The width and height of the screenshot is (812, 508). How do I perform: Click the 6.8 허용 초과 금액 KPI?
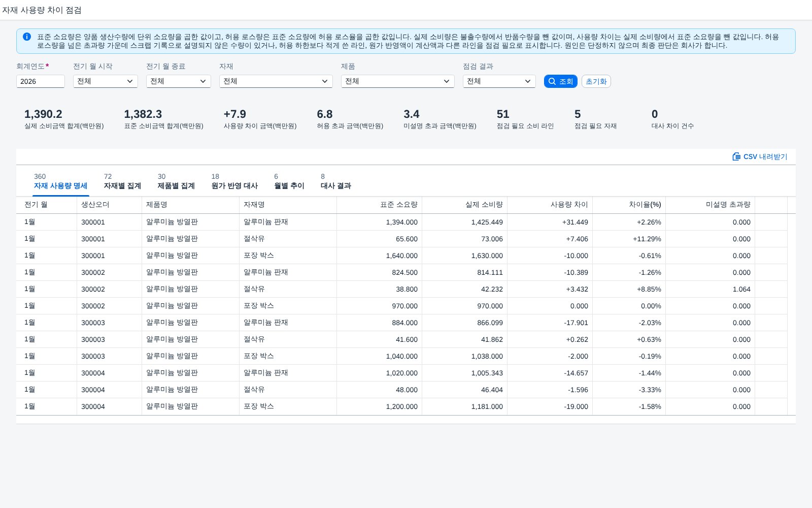(x=350, y=119)
